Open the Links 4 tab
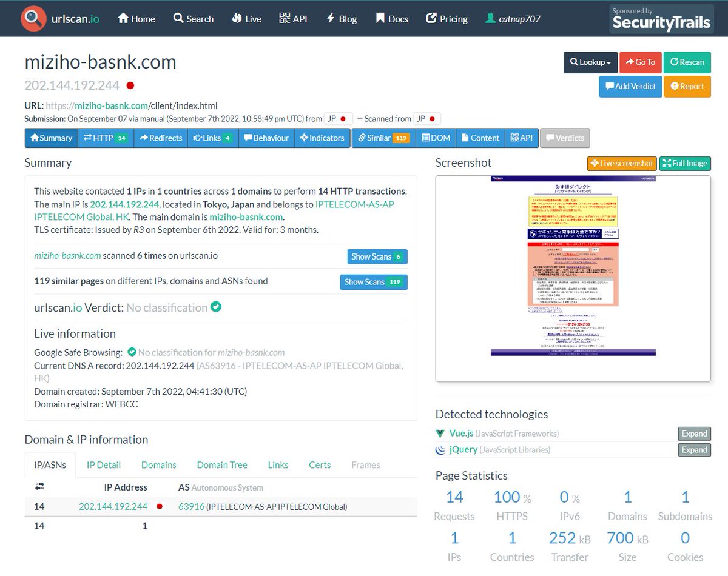This screenshot has height=576, width=728. tap(213, 138)
